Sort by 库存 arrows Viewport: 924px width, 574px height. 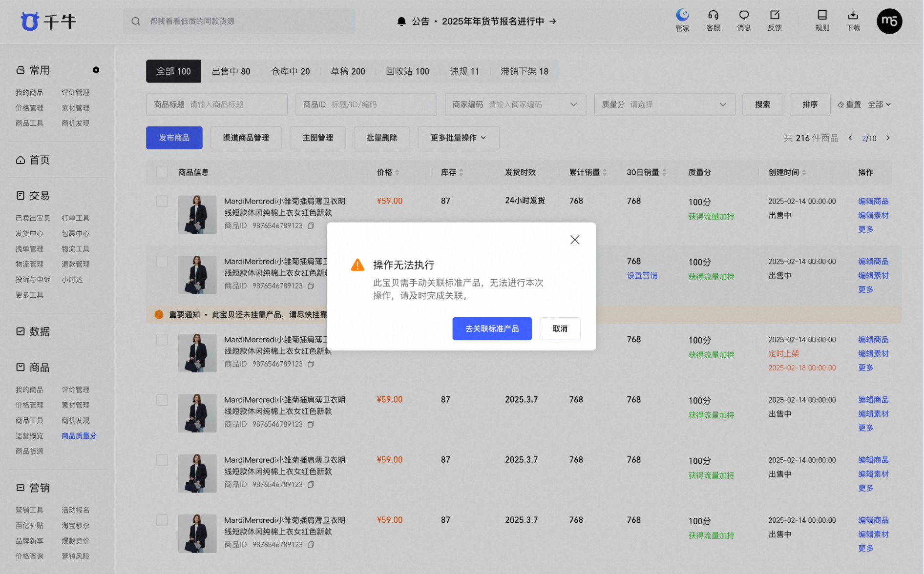pos(461,173)
